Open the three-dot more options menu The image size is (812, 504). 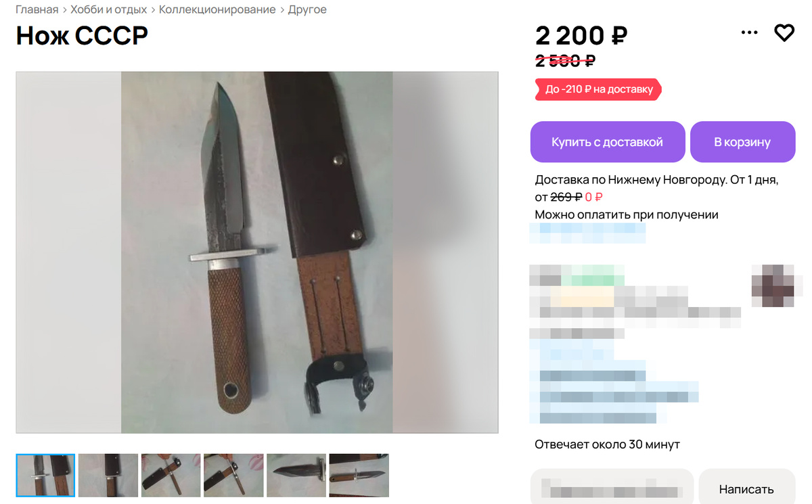tap(749, 32)
